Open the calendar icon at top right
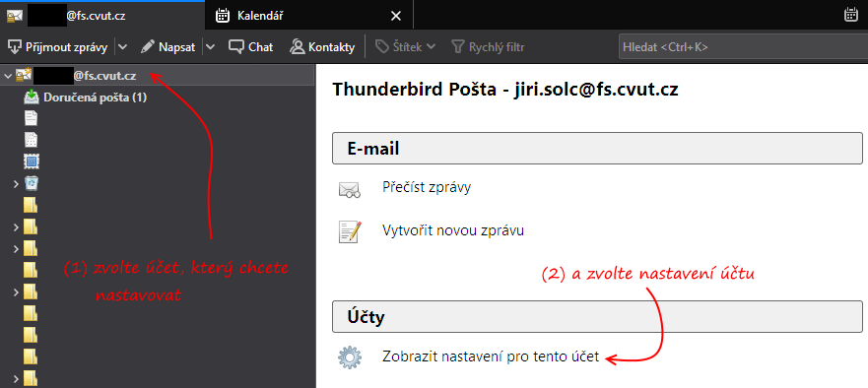The height and width of the screenshot is (388, 868). point(851,16)
